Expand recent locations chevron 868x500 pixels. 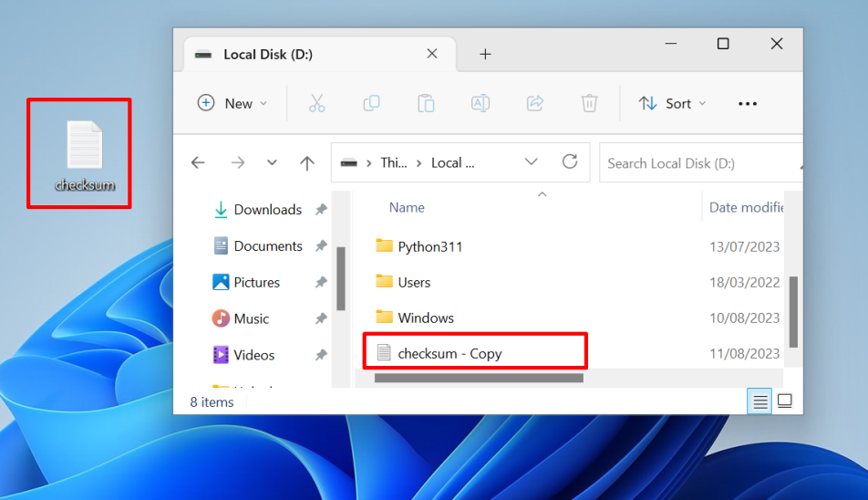click(x=272, y=162)
